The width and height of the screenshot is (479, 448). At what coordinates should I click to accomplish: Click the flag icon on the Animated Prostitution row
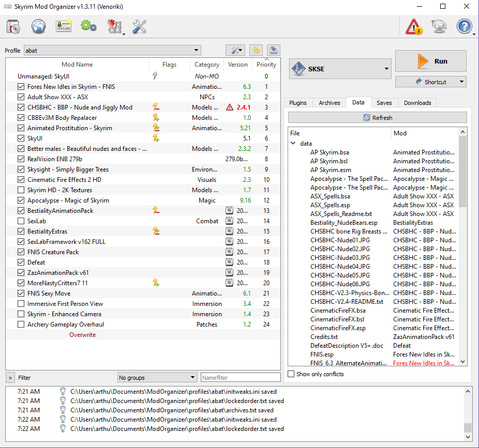[156, 128]
